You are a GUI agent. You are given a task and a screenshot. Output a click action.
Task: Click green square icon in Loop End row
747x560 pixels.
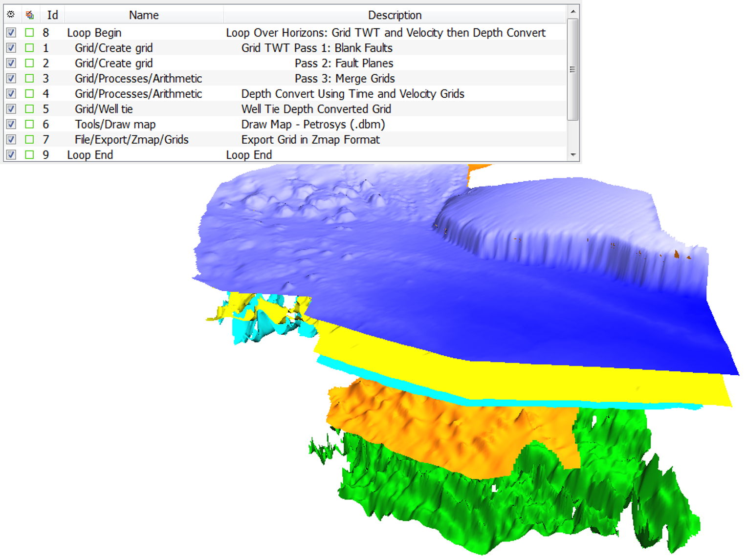click(30, 154)
